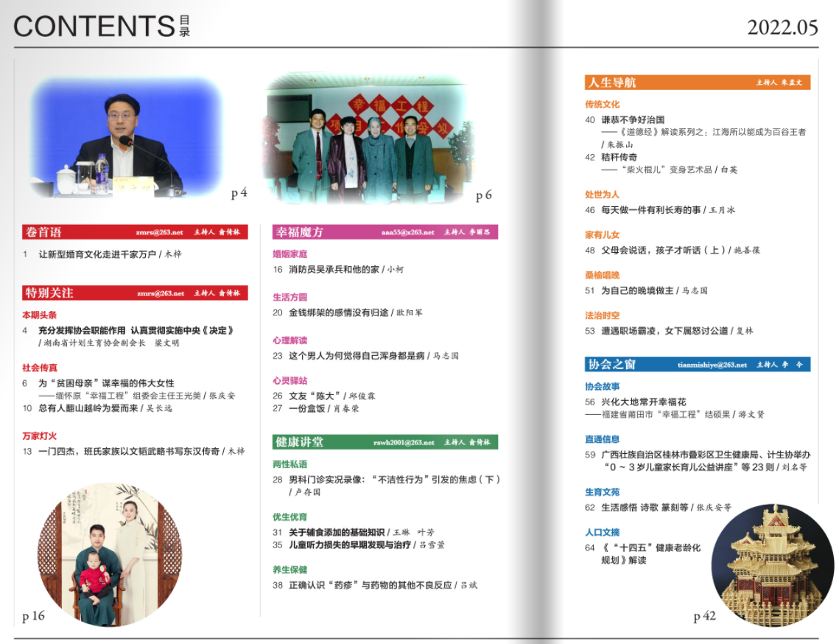
Task: Click the blue 协会之窗 section banner
Action: (x=698, y=364)
